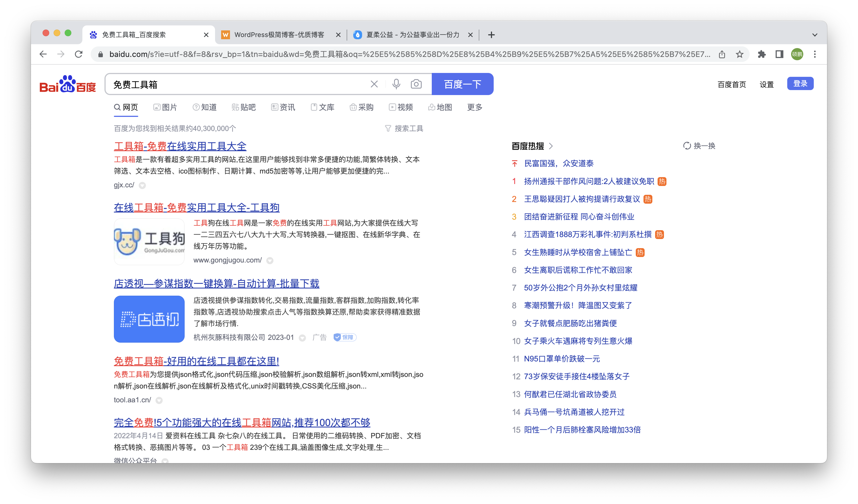Toggle the Chrome side panel icon

pyautogui.click(x=779, y=54)
